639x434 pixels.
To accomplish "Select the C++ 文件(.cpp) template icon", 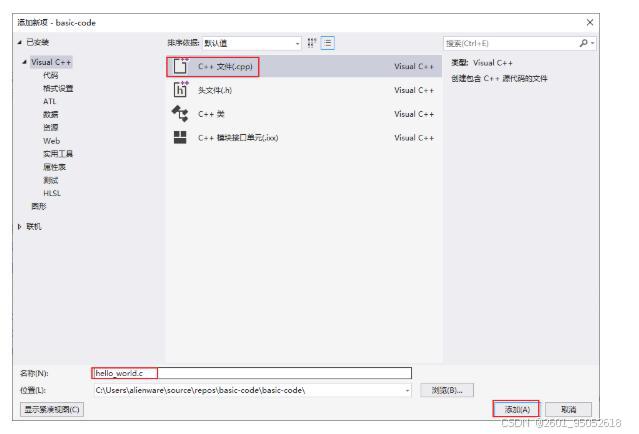I will [181, 66].
